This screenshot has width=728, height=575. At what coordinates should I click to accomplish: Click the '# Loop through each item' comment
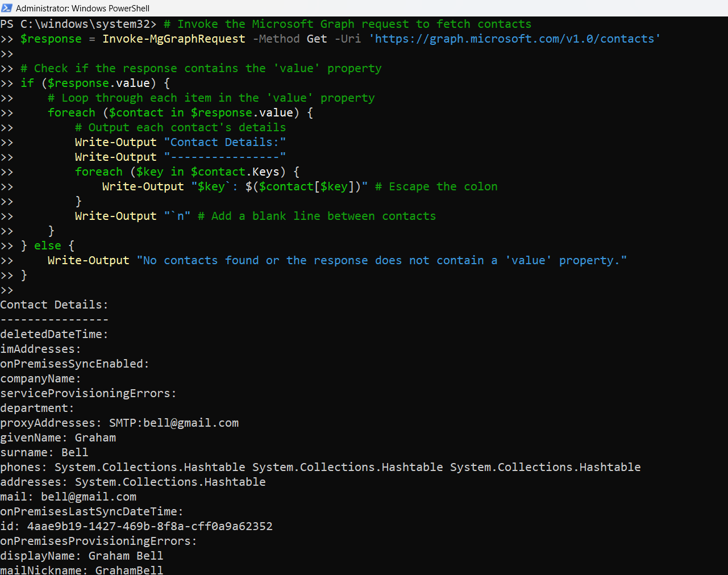click(x=211, y=98)
